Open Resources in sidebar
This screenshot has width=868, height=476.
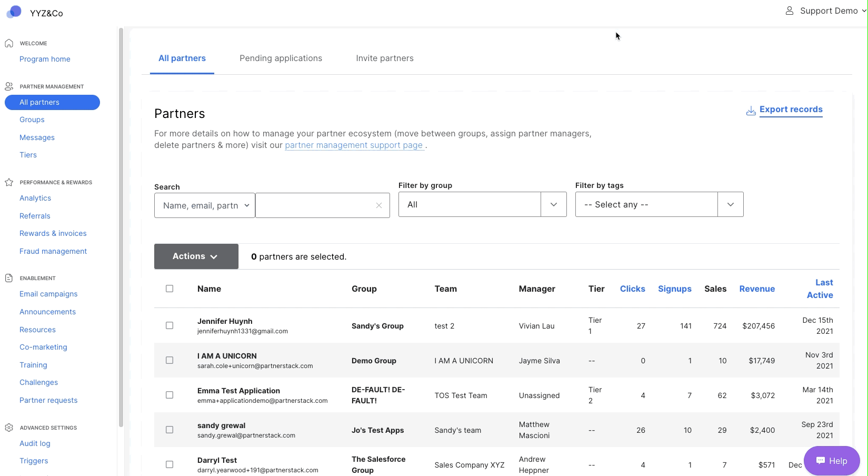[37, 330]
